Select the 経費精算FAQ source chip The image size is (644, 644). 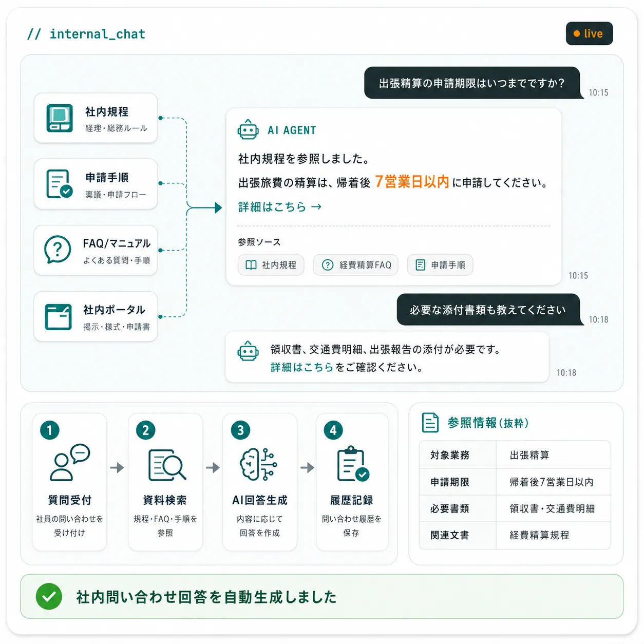[x=355, y=265]
